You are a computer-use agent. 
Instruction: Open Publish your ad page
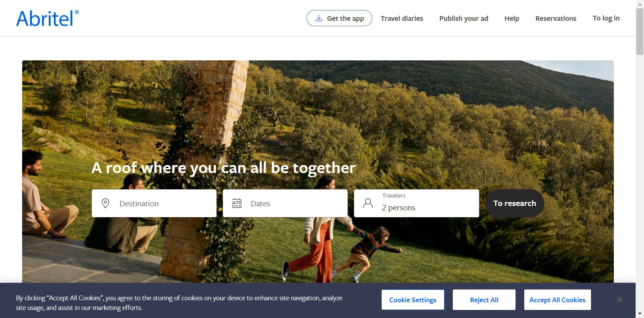(x=464, y=18)
